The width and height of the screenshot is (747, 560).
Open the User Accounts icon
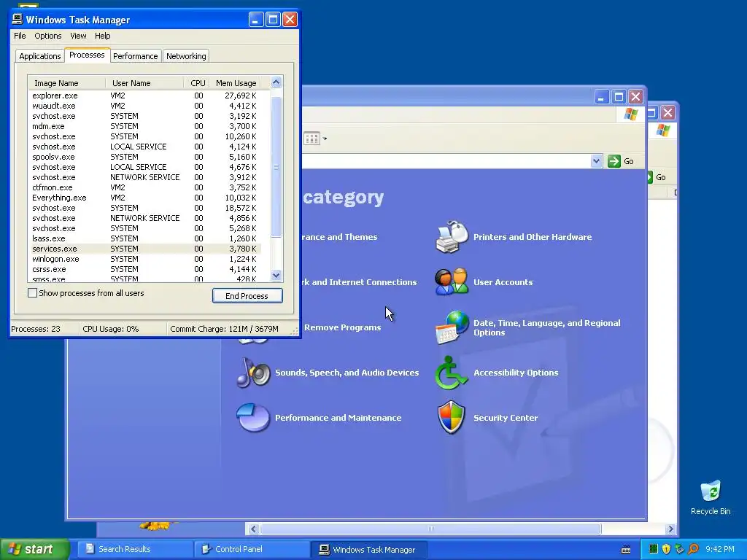tap(451, 282)
